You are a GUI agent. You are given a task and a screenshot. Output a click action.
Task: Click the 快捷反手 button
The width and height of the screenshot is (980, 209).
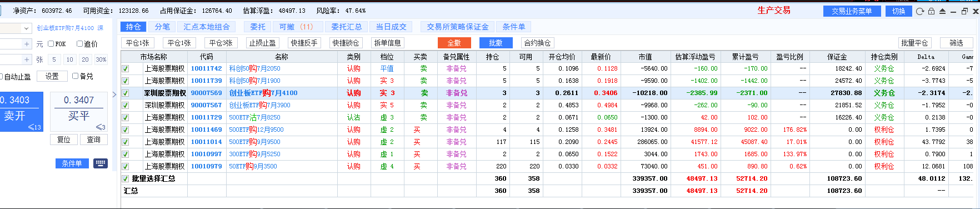click(304, 43)
